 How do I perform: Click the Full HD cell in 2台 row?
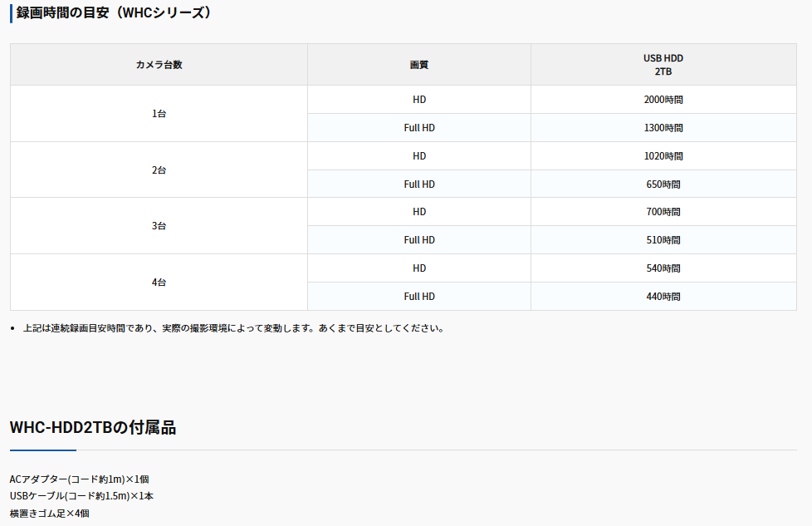point(419,184)
